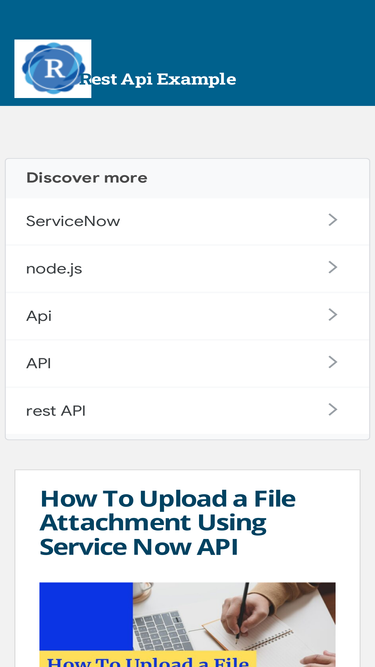Open the Rest Api Example logo
This screenshot has width=375, height=667.
[53, 68]
